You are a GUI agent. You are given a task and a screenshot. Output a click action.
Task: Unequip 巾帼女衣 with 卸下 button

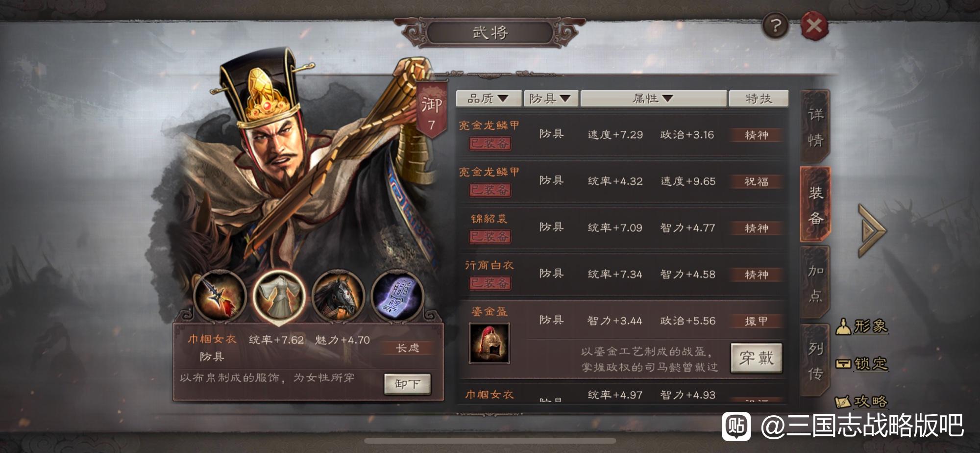coord(407,384)
